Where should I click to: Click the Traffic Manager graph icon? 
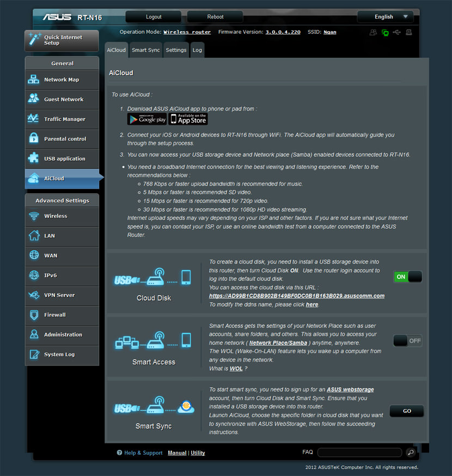point(33,118)
